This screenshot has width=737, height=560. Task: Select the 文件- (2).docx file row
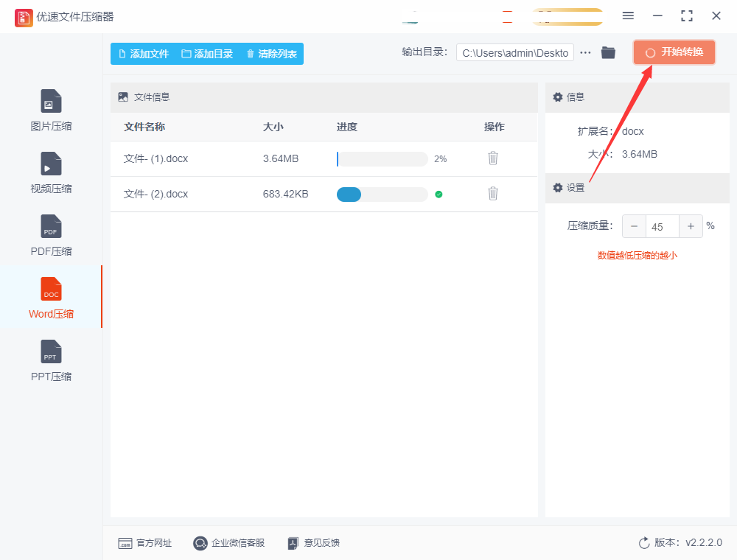pos(324,194)
